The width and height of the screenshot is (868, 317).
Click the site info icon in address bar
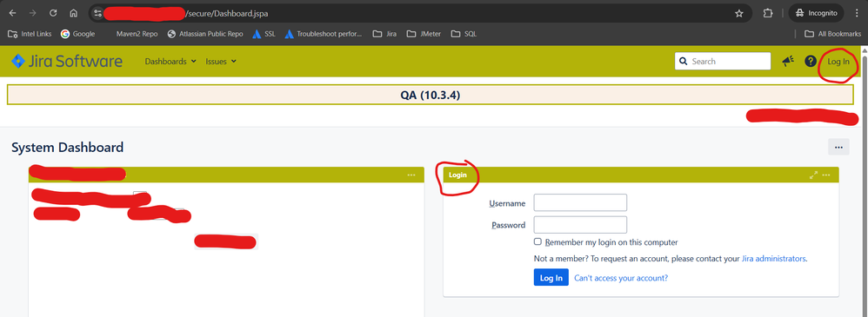[97, 13]
